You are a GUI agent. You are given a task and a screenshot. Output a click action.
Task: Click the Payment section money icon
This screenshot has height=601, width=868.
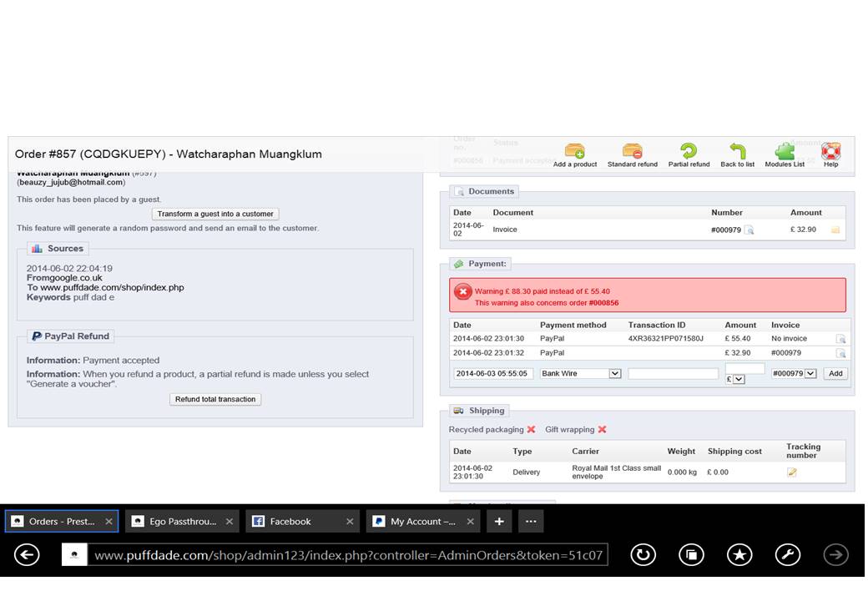coord(458,264)
